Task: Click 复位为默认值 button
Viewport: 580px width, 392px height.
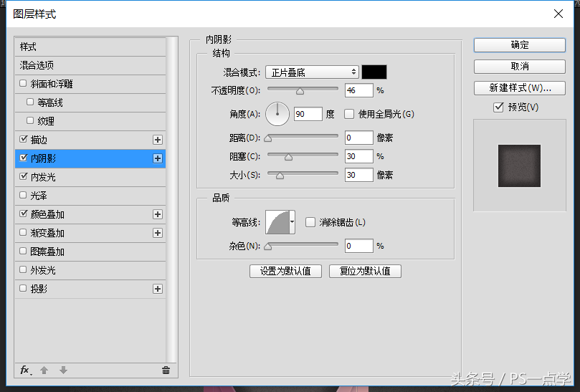Action: point(365,271)
